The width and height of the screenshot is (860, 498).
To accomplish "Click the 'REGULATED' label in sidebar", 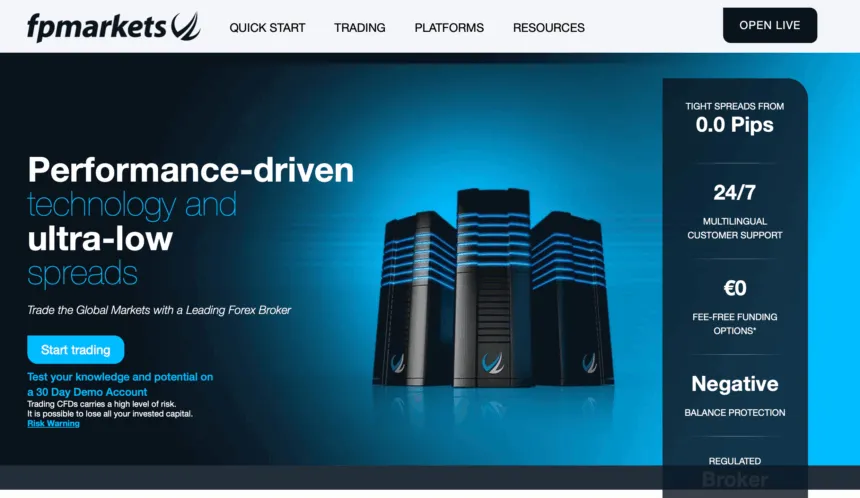I will pyautogui.click(x=734, y=461).
